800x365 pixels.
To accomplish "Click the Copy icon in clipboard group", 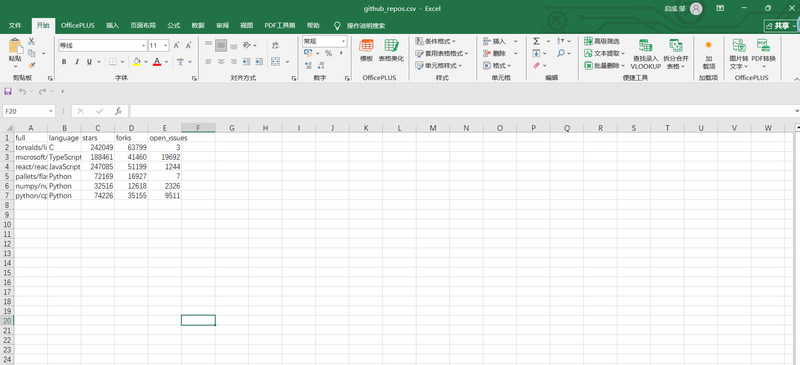I will coord(32,53).
